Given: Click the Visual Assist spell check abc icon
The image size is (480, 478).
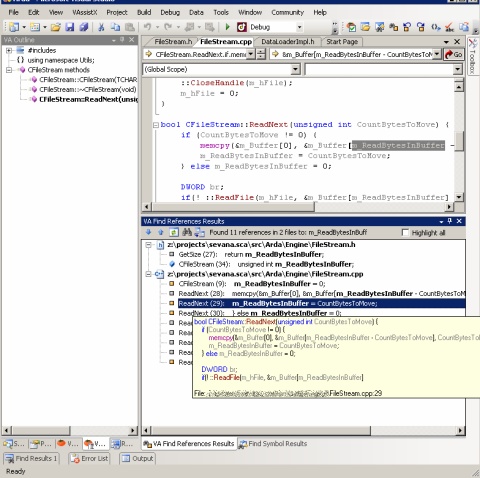Looking at the screenshot, I should coord(449,27).
